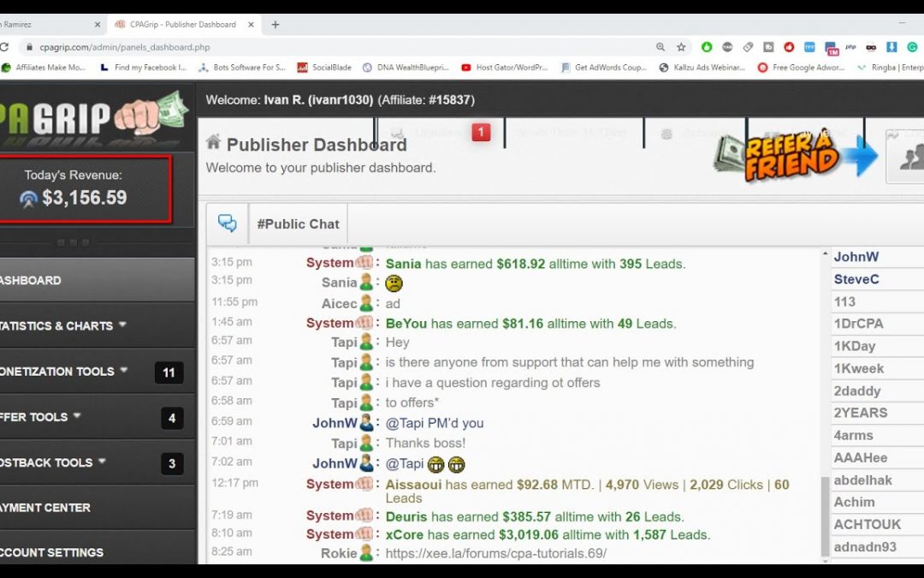
Task: Open the xee.la cpa-tutorials forum link
Action: [x=496, y=553]
